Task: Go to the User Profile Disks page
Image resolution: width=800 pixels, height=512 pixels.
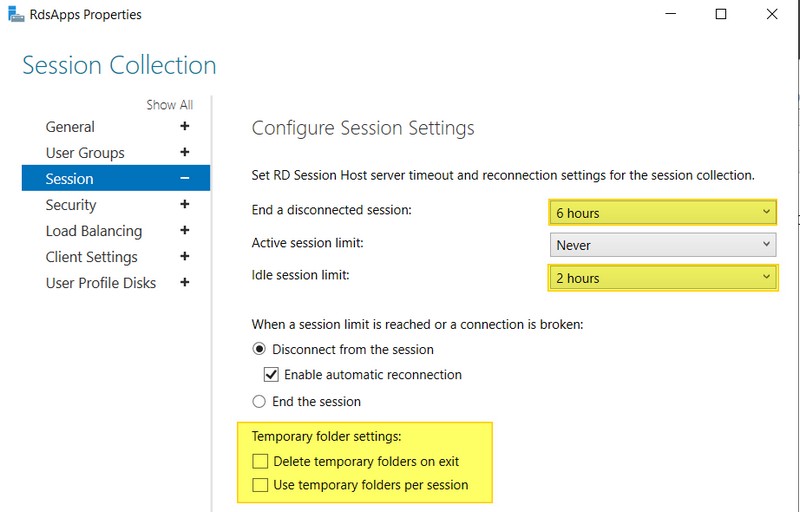Action: (101, 283)
